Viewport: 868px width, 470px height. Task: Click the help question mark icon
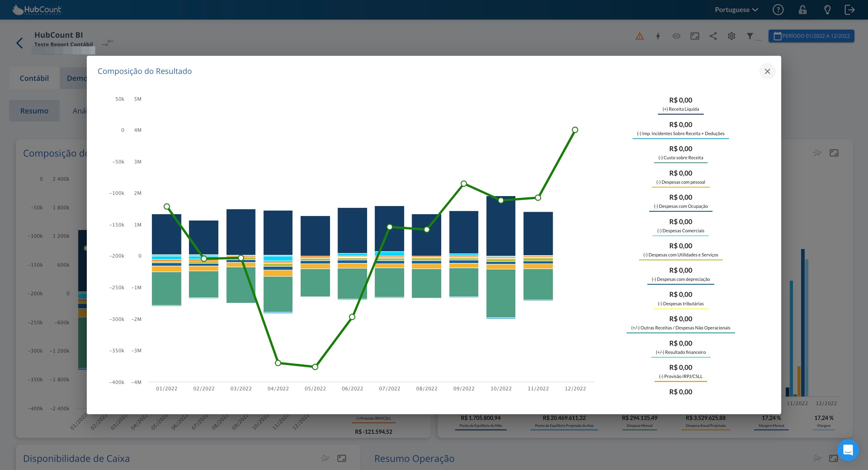[778, 10]
